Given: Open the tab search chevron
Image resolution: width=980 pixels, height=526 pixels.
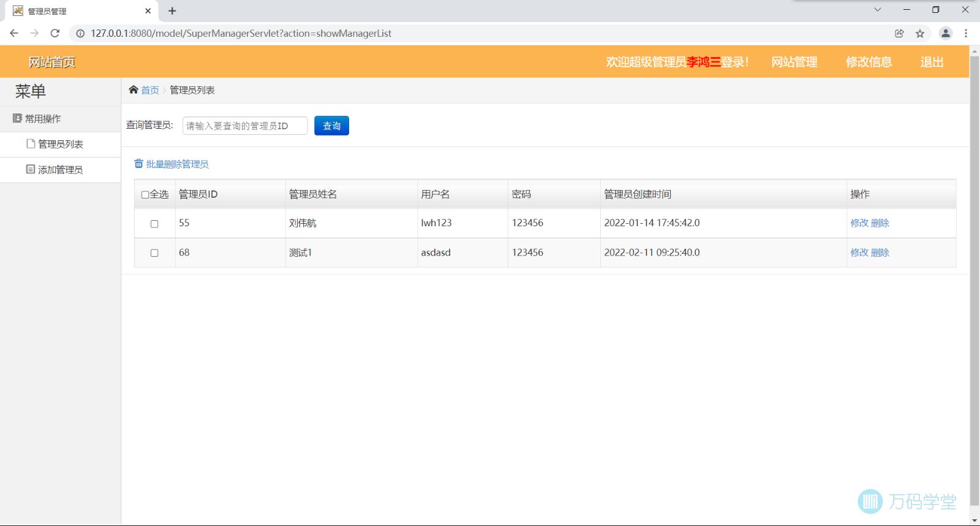Looking at the screenshot, I should click(877, 10).
